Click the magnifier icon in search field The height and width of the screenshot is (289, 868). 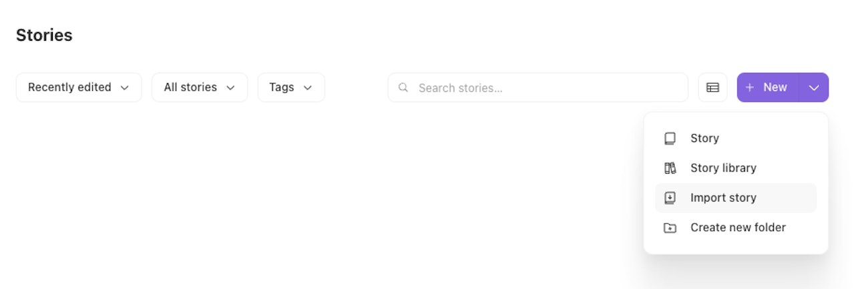coord(403,87)
